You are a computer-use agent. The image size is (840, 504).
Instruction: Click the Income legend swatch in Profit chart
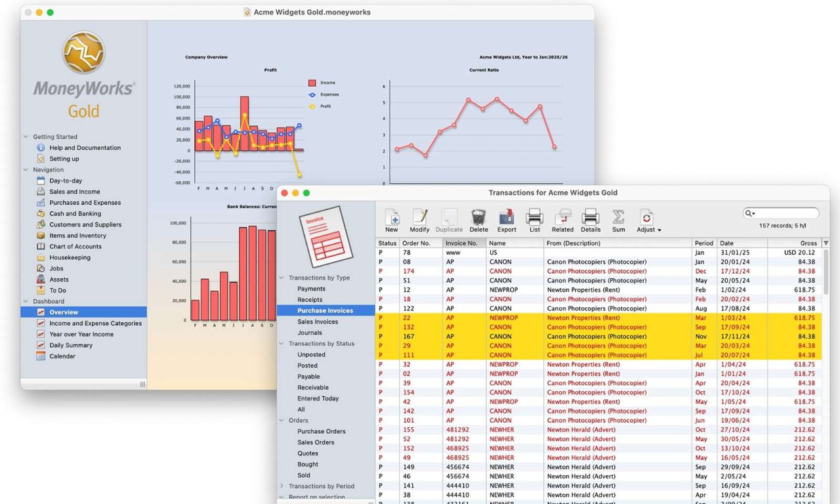pyautogui.click(x=312, y=83)
